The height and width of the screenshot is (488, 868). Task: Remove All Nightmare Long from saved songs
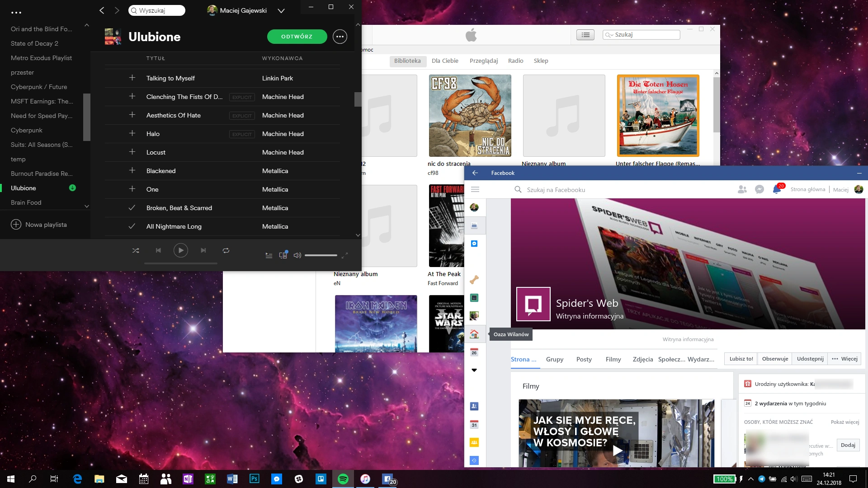point(132,226)
